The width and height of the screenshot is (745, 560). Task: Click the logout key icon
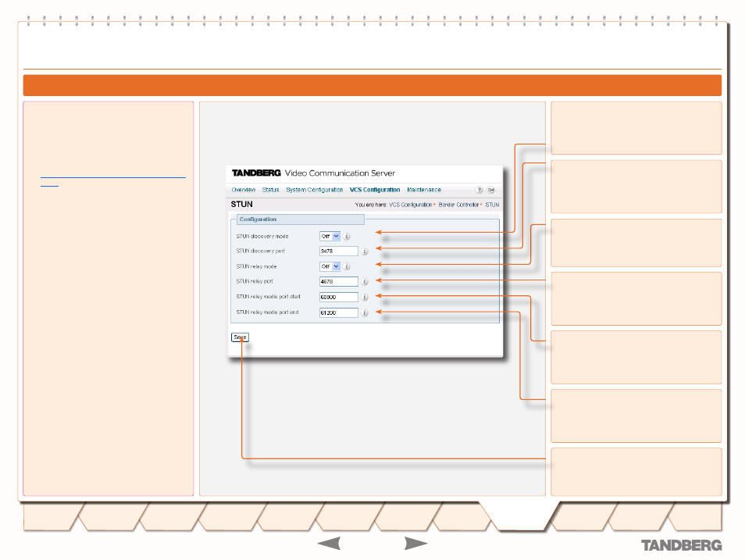click(x=490, y=190)
